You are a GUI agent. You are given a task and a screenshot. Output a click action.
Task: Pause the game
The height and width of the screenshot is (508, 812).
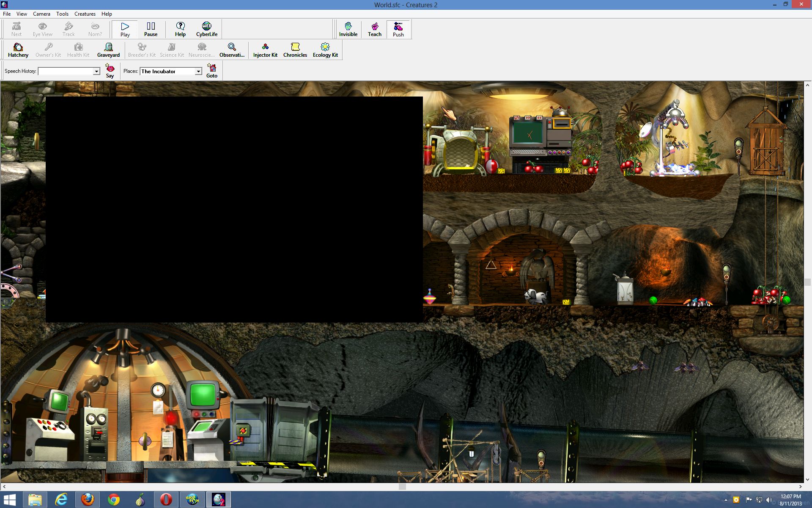click(x=151, y=29)
